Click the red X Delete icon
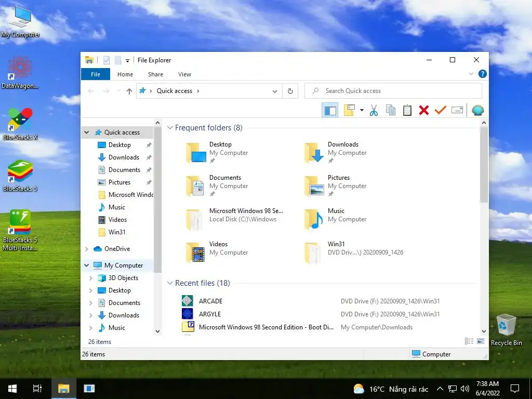Screen dimensions: 532x399 click(x=424, y=110)
